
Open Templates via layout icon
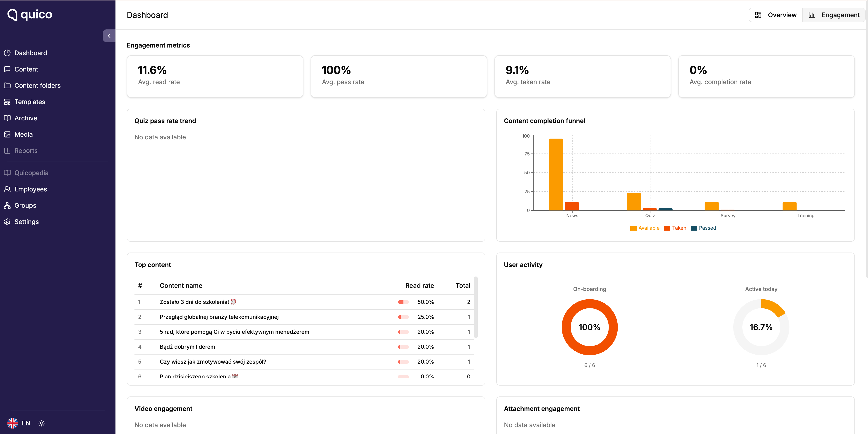tap(7, 102)
